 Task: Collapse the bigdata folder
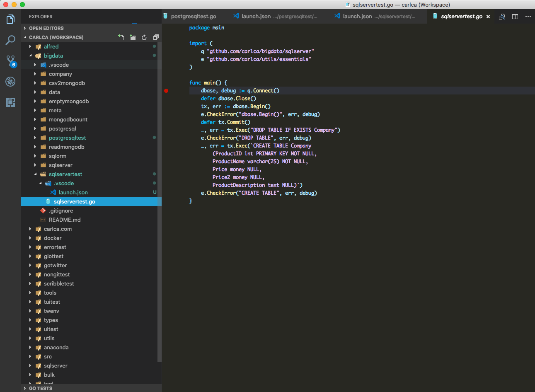pyautogui.click(x=30, y=56)
